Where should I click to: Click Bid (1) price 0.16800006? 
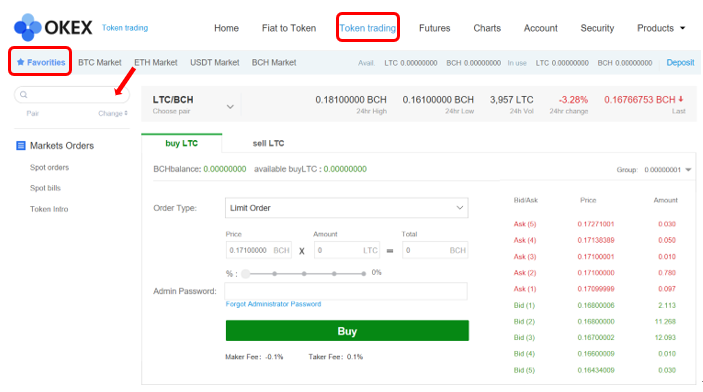point(596,305)
